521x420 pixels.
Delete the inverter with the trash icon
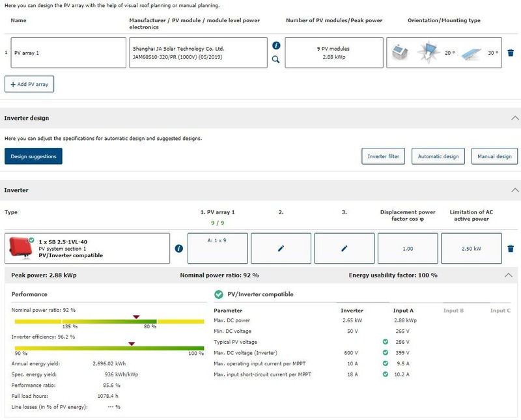[x=511, y=248]
